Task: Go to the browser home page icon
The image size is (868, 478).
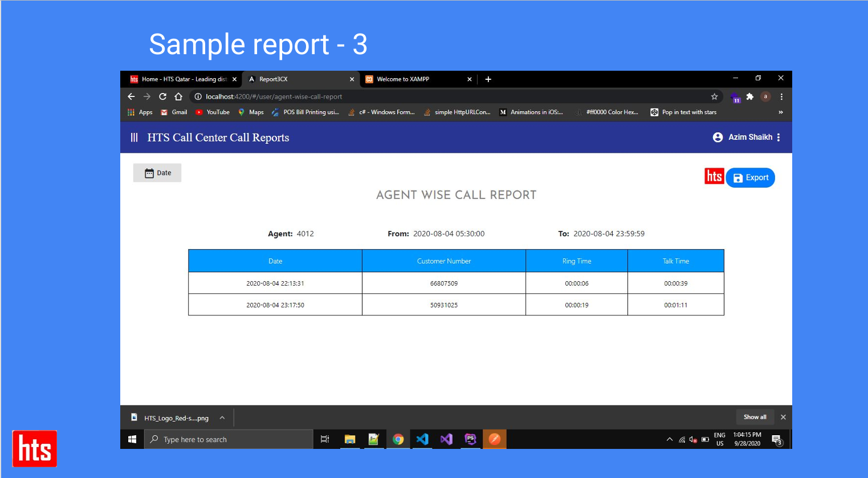Action: point(178,96)
